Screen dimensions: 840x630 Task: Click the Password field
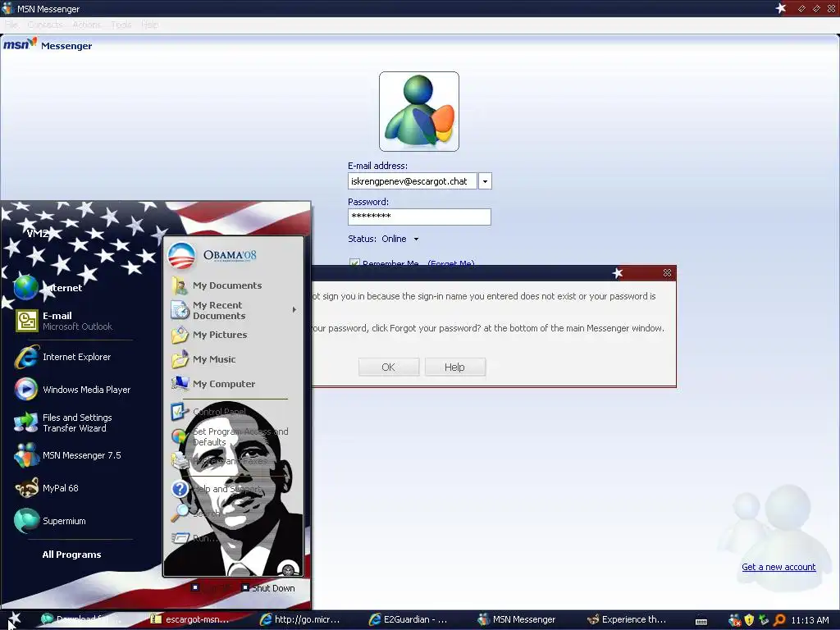(419, 217)
